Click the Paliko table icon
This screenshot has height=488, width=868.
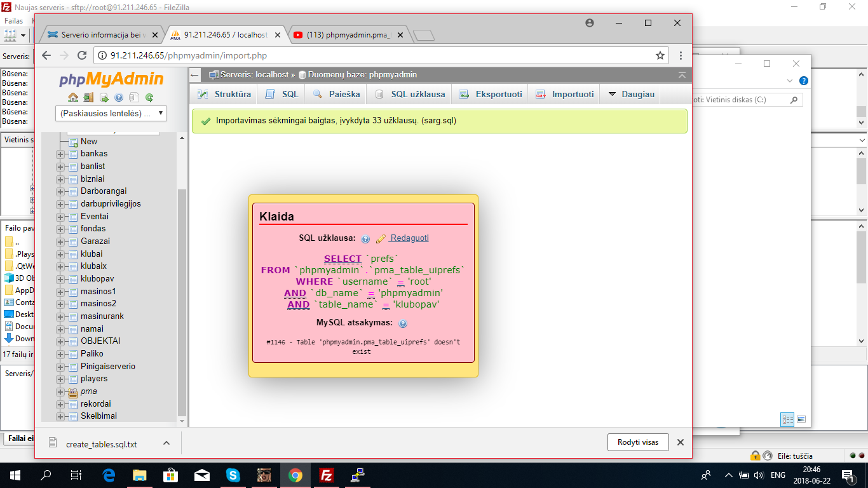[x=72, y=354]
